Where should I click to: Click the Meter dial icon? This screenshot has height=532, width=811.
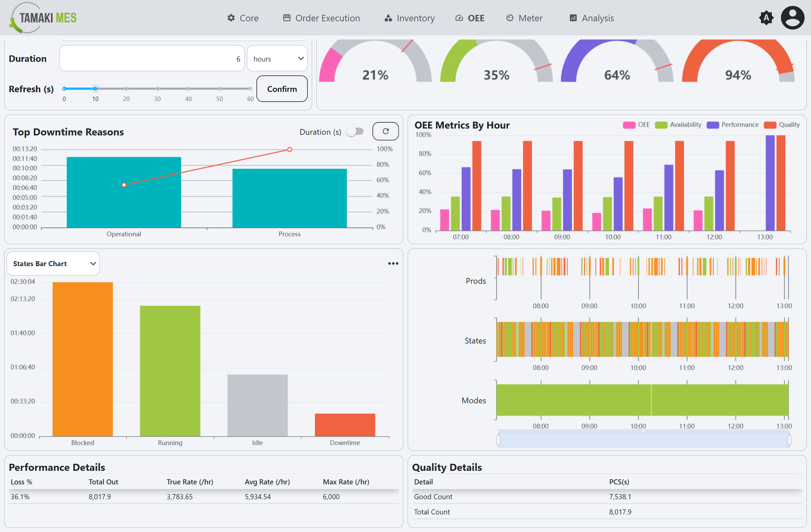[510, 18]
